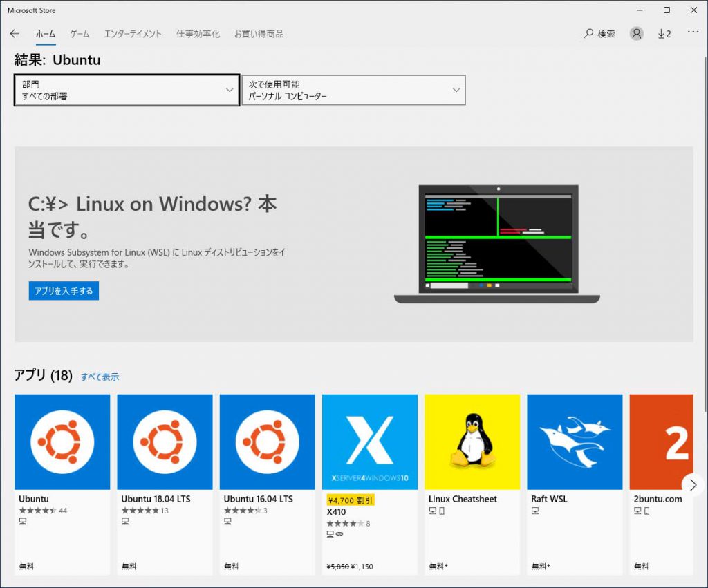Click the Linux Cheatsheet title
The height and width of the screenshot is (588, 708).
point(463,499)
